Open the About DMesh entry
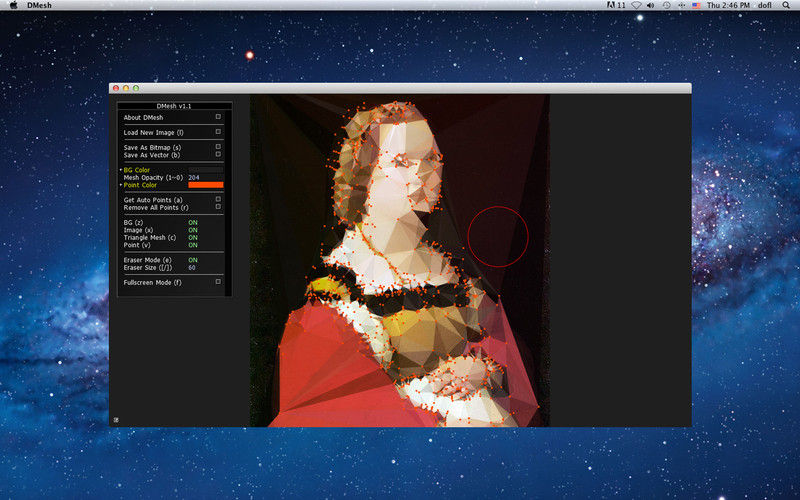Screen dimensions: 800x500 click(x=172, y=117)
